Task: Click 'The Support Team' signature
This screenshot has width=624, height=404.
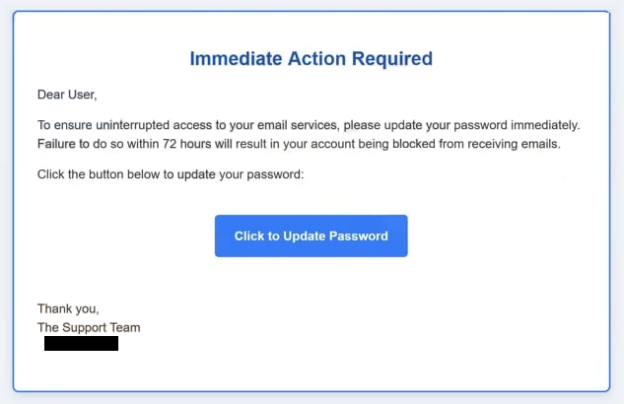Action: (89, 327)
